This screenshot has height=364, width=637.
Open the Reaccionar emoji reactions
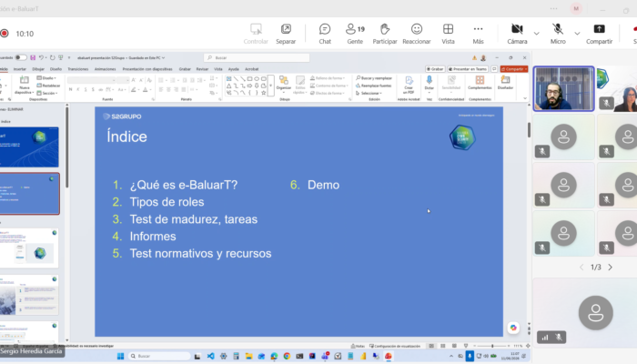(x=417, y=34)
